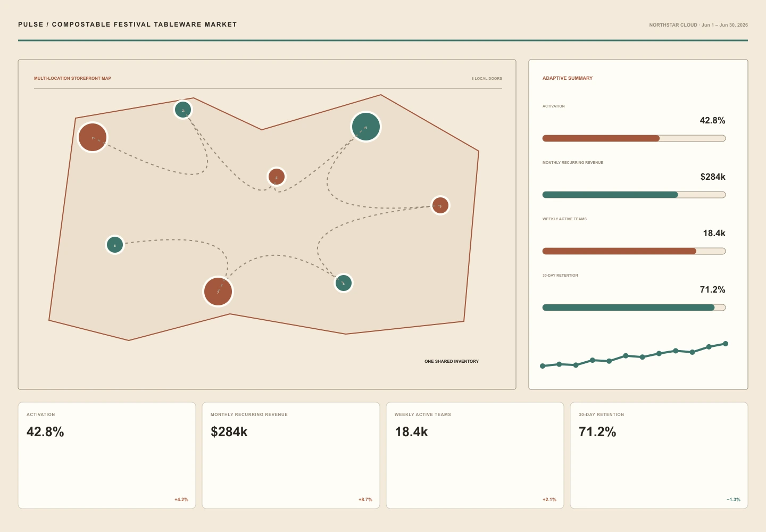Image resolution: width=766 pixels, height=532 pixels.
Task: Select storefront marker 5, the brown circle on the east edge
Action: 440,205
